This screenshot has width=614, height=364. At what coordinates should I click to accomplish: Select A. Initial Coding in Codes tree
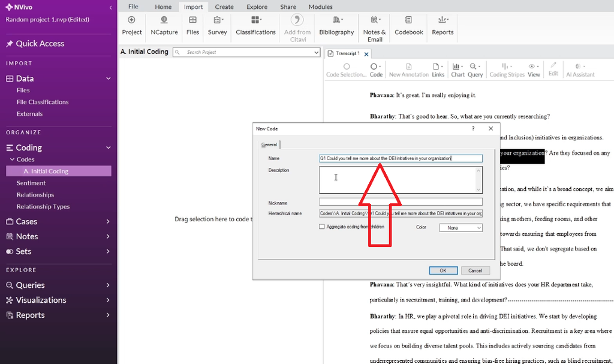click(59, 172)
